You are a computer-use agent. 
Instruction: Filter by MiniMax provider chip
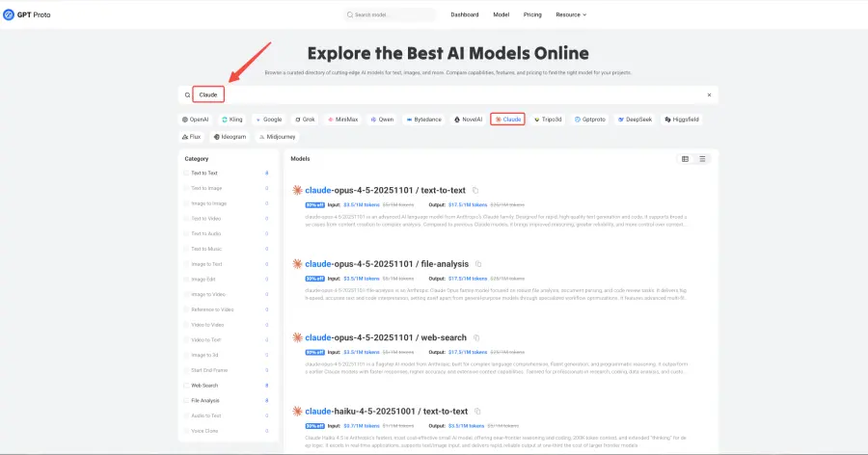(342, 120)
